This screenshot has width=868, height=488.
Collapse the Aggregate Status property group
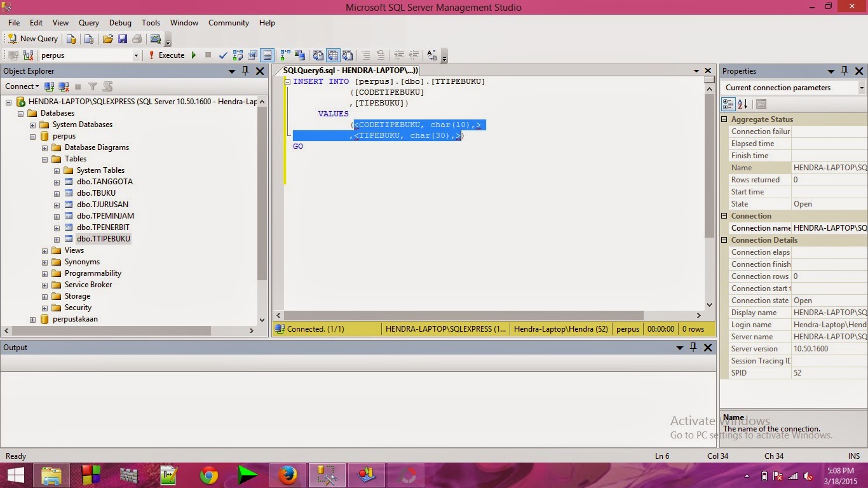[724, 119]
